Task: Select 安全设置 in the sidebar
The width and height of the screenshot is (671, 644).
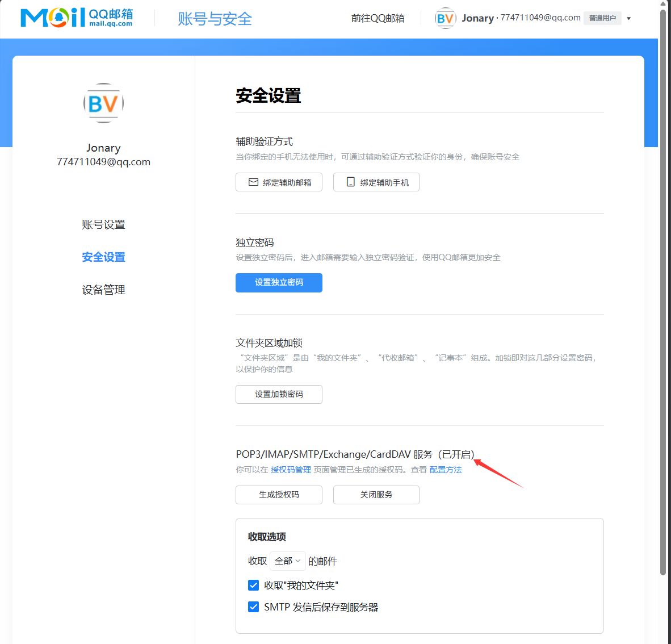Action: click(x=103, y=257)
